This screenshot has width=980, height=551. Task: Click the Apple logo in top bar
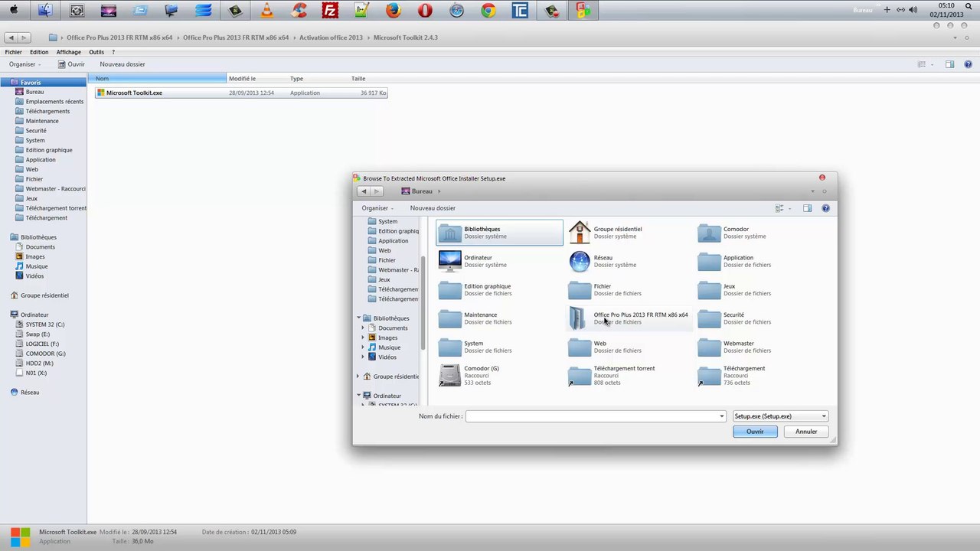[x=13, y=10]
